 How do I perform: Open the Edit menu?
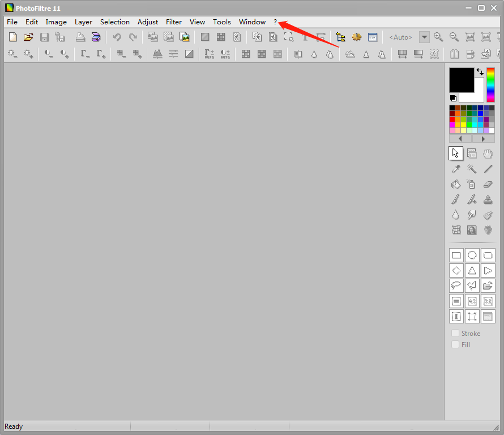[32, 22]
